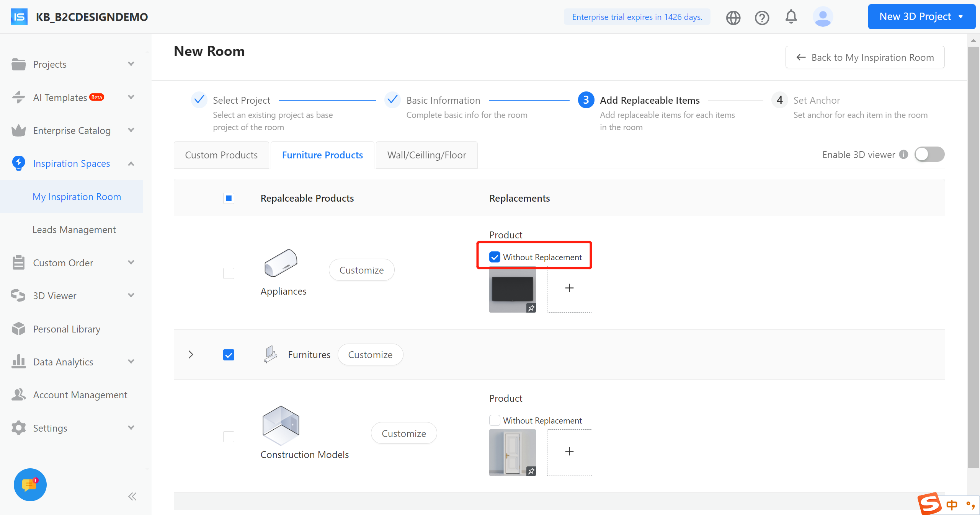
Task: Click Back to My Inspiration Room
Action: 865,57
